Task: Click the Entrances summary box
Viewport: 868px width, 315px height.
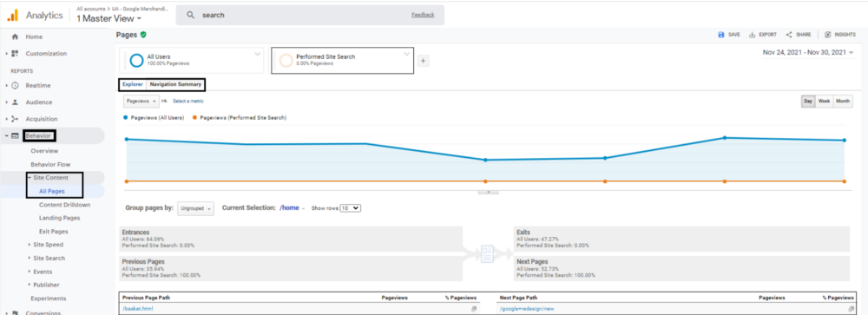Action: [x=291, y=239]
